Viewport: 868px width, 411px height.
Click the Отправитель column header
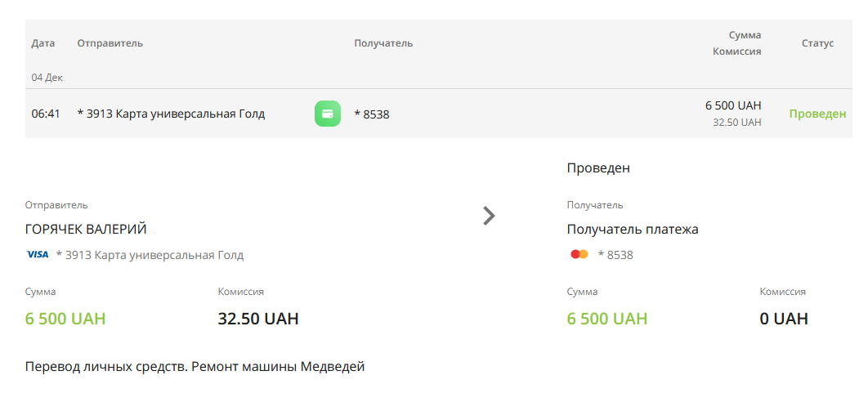click(110, 43)
